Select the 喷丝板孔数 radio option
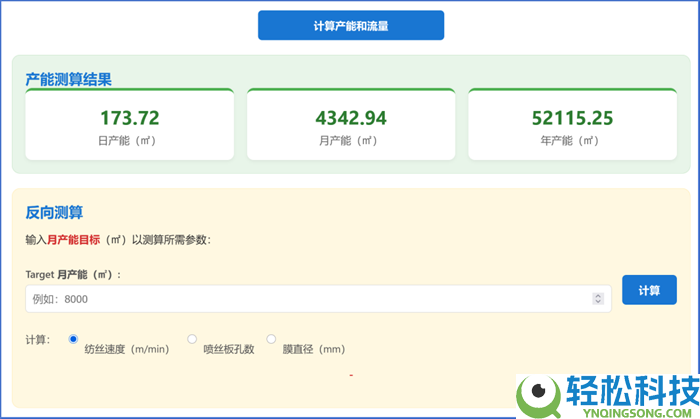 192,339
